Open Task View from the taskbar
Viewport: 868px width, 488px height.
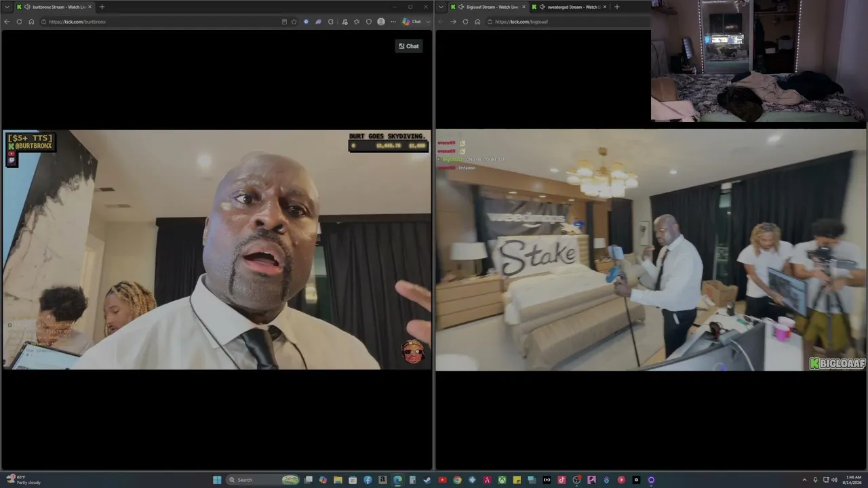point(308,480)
